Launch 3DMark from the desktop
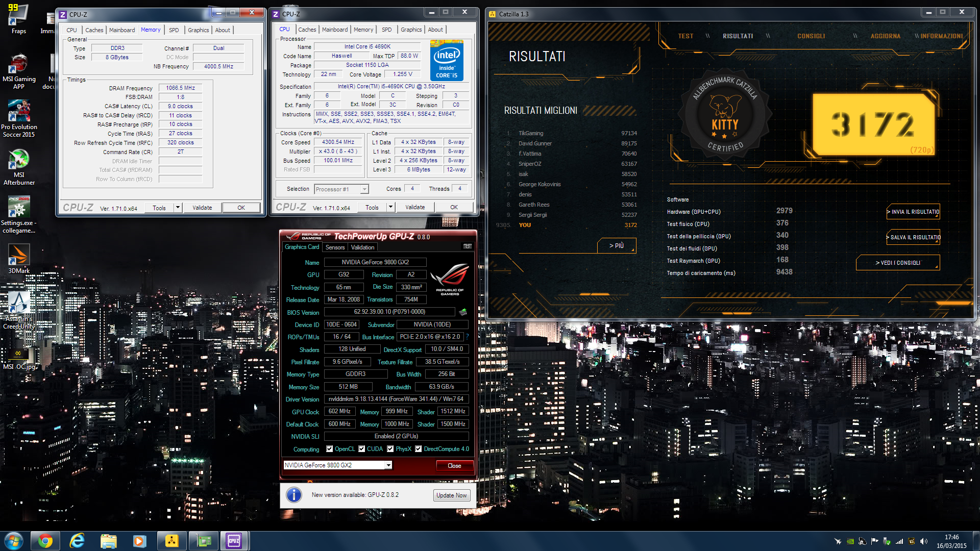 coord(19,259)
